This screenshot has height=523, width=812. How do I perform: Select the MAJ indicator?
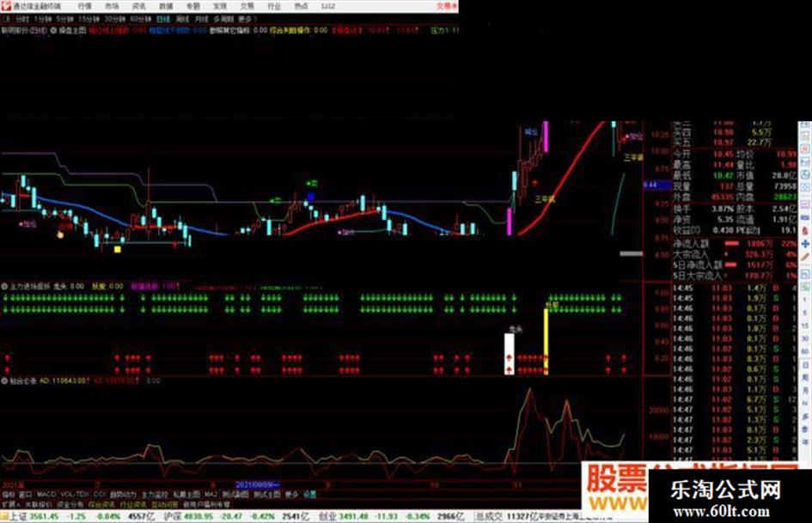click(211, 495)
